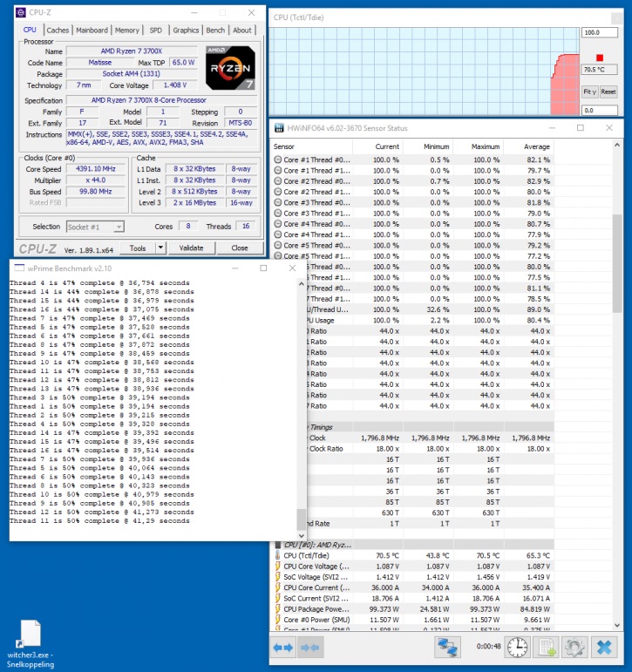Click the Fit y graph button
The width and height of the screenshot is (632, 672).
pos(589,92)
